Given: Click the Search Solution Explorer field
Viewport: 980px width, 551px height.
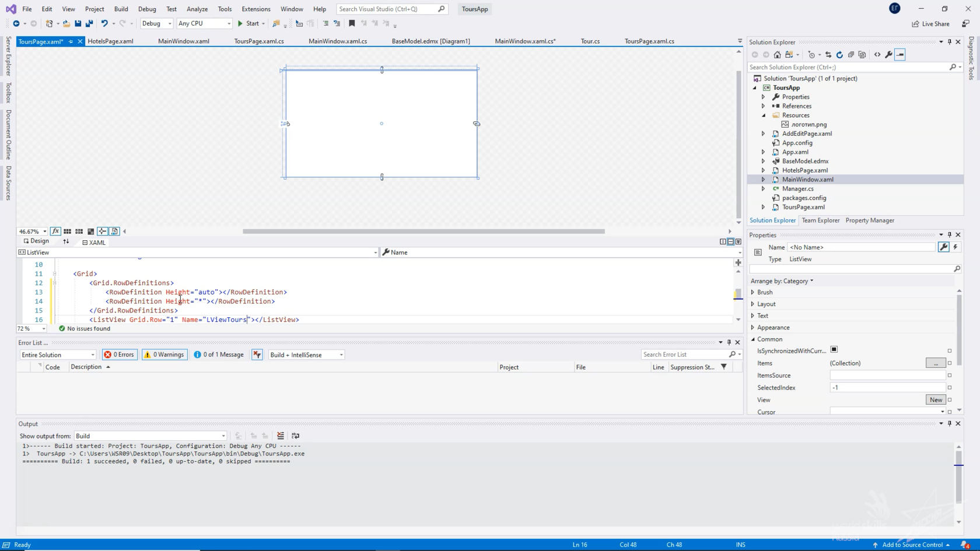Looking at the screenshot, I should click(849, 67).
